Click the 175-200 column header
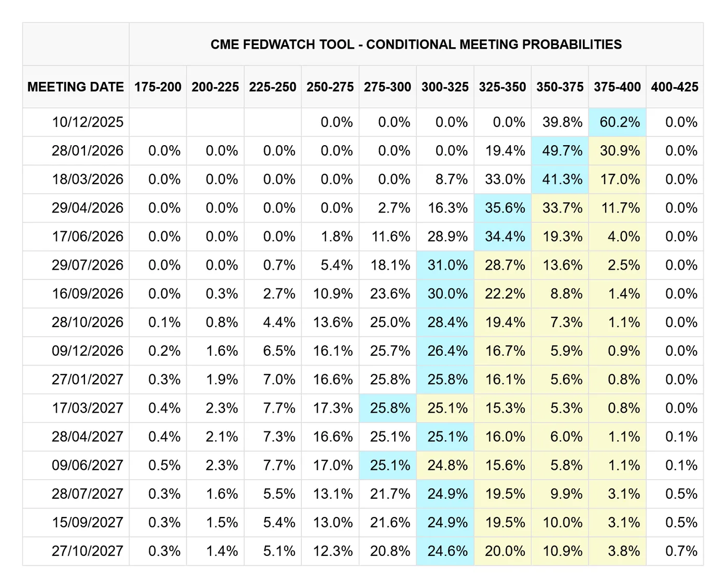 (158, 87)
